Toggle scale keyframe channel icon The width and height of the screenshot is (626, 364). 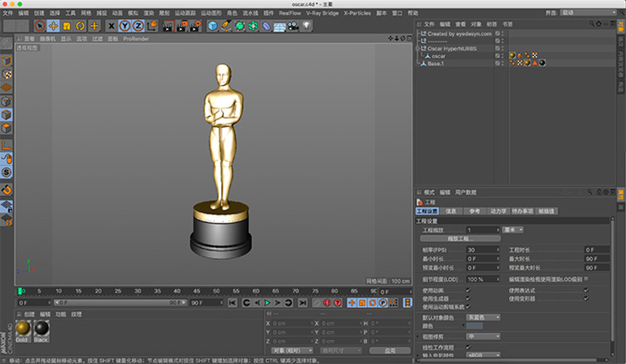tap(362, 303)
